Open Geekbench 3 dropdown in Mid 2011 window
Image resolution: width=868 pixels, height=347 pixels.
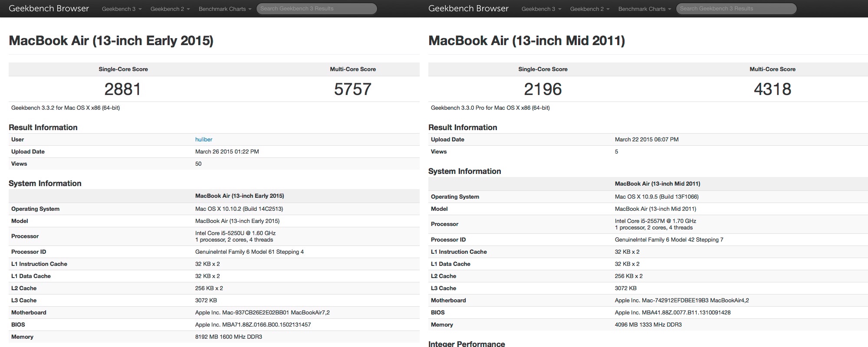point(541,9)
